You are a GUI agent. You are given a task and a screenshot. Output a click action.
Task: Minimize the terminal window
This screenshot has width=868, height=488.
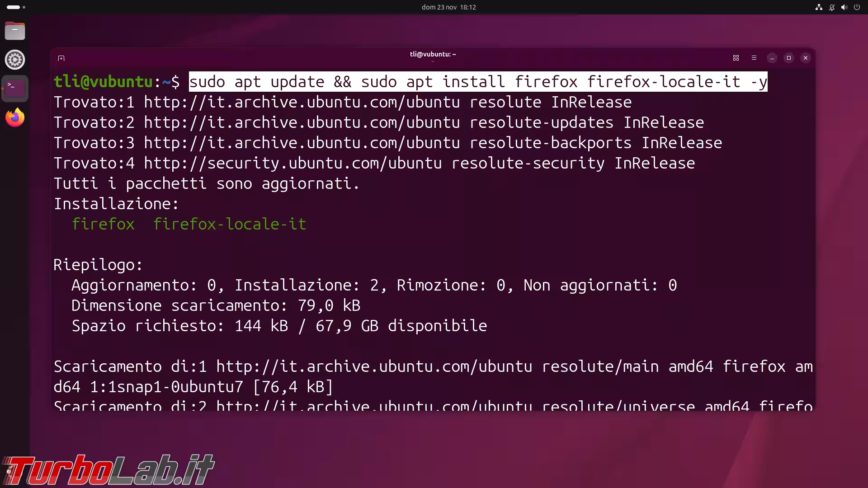pyautogui.click(x=772, y=58)
